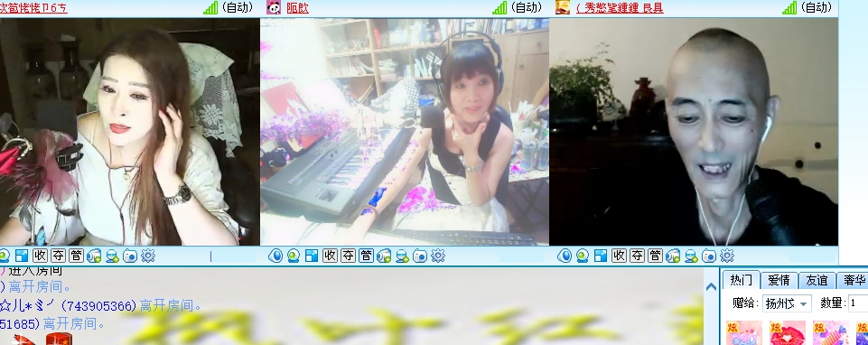Viewport: 868px width, 345px height.
Task: Toggle the 夺 button under the right video
Action: click(637, 256)
